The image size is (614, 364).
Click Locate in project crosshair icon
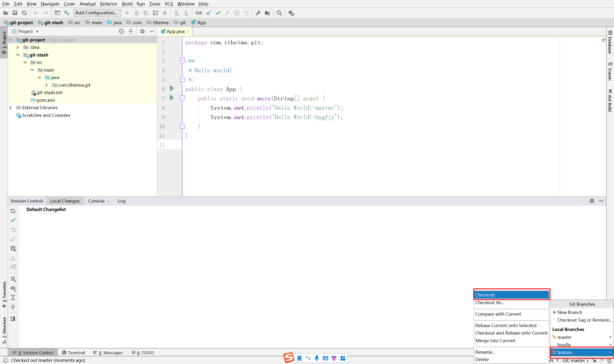click(x=121, y=31)
